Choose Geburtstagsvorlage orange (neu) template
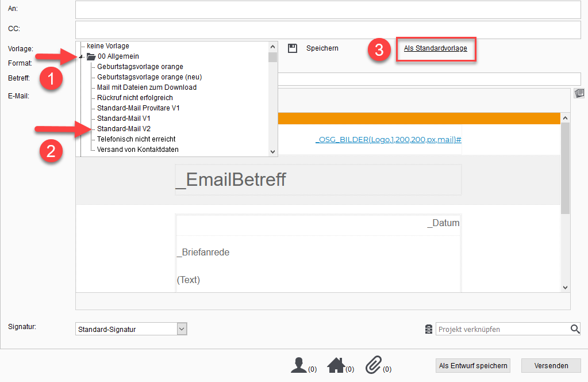 coord(149,77)
